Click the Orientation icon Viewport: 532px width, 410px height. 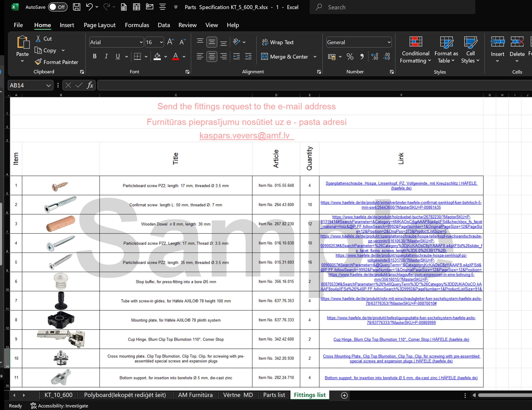tap(236, 42)
